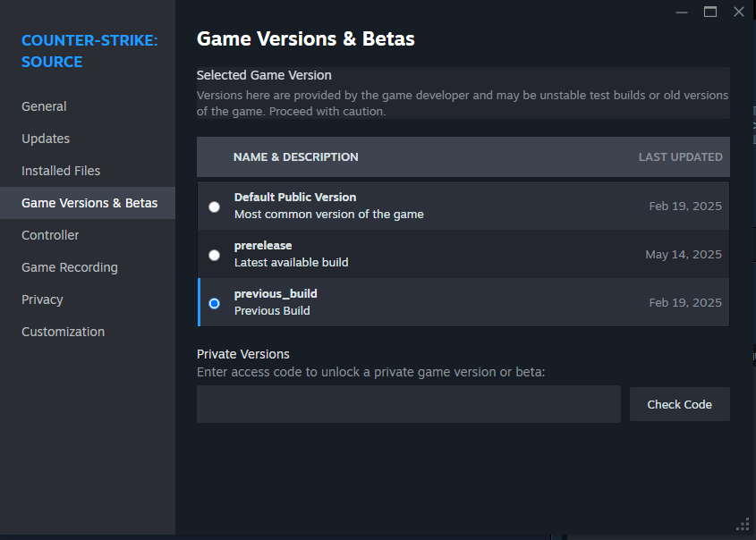Click the Default Public Version label

(295, 197)
